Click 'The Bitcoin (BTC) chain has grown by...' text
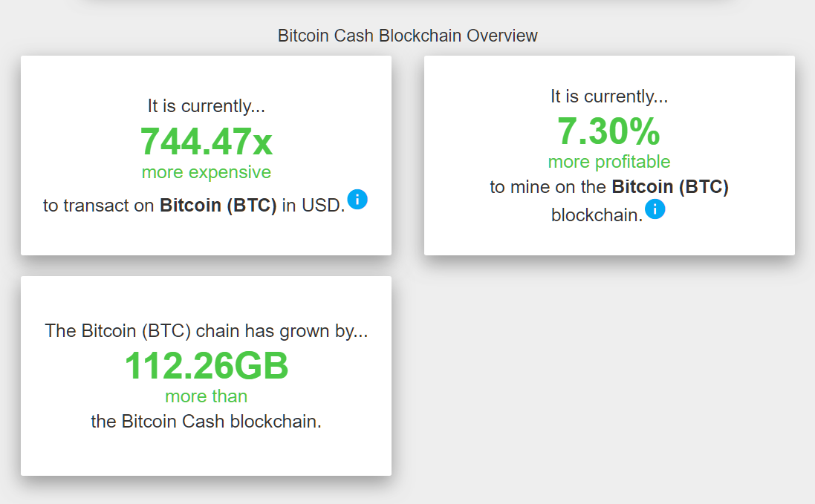Screen dimensions: 815x504 point(207,330)
